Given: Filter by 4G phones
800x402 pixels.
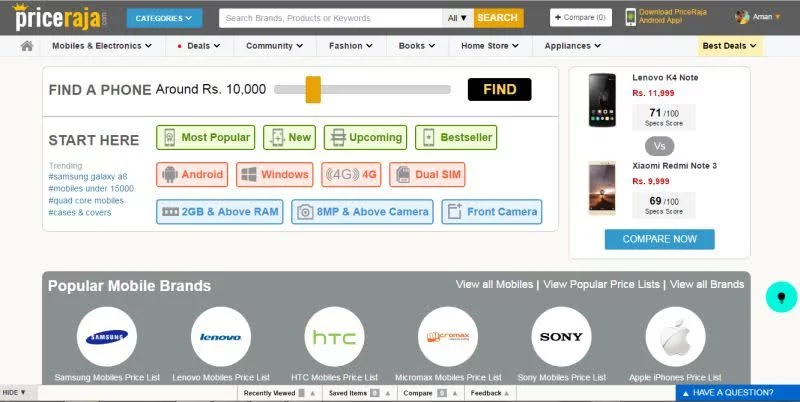Looking at the screenshot, I should point(352,174).
